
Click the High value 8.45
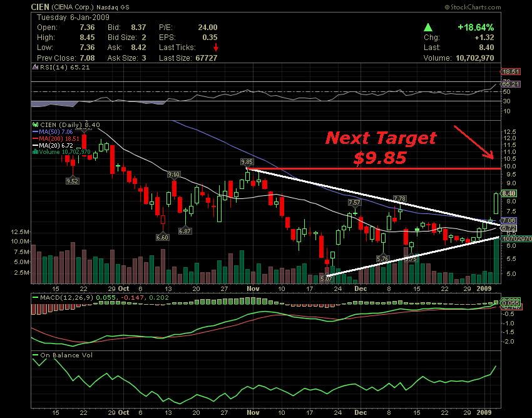tap(87, 38)
